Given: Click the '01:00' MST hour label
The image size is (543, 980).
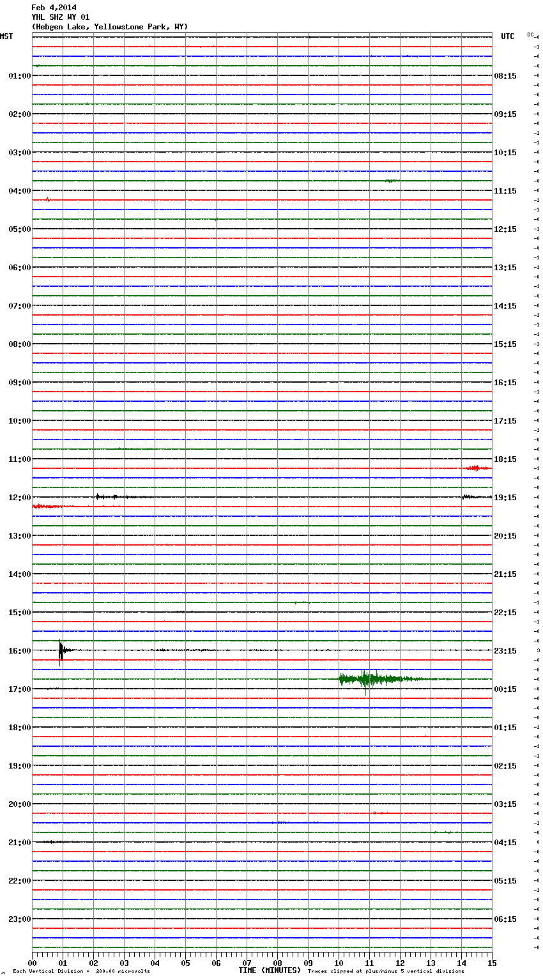Looking at the screenshot, I should click(19, 76).
